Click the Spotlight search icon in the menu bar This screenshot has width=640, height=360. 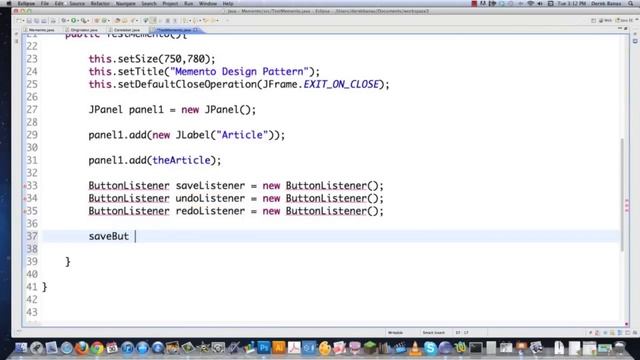(x=631, y=4)
